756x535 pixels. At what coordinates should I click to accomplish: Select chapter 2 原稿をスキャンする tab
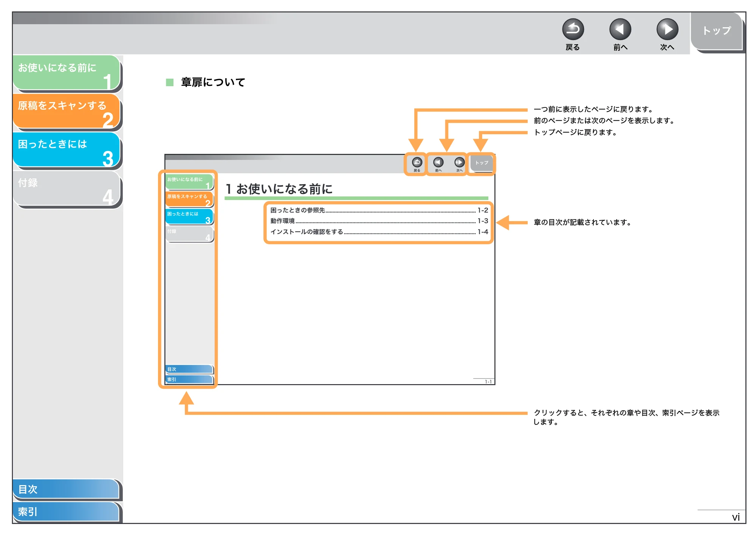(x=67, y=111)
